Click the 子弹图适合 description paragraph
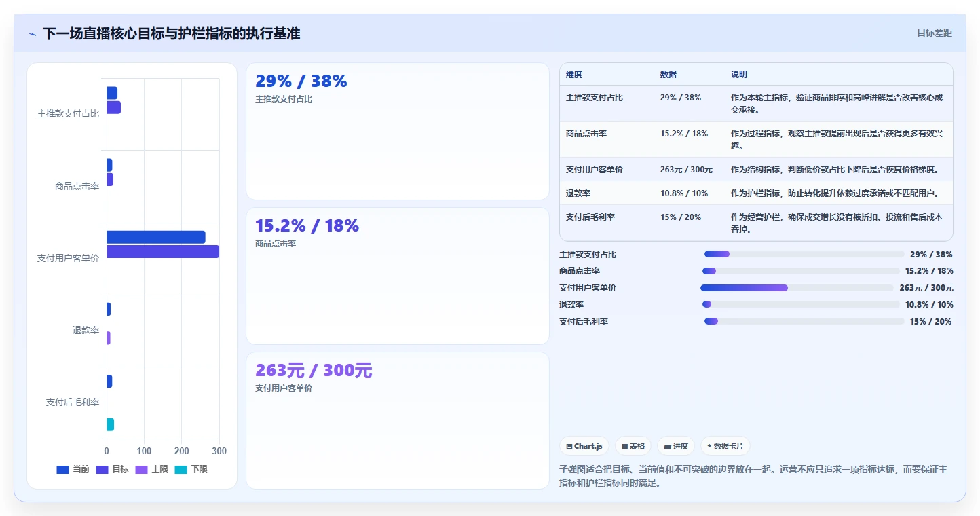Viewport: 980px width, 516px height. 753,476
